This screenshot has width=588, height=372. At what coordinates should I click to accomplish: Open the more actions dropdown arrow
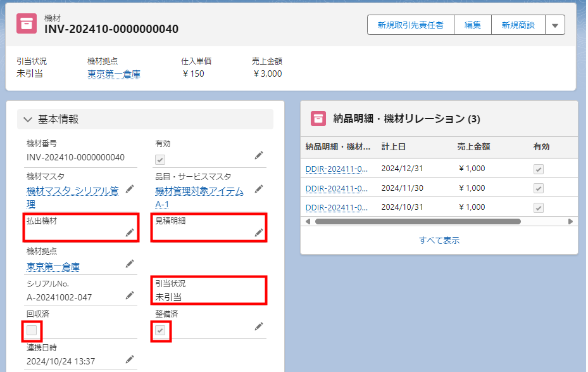[x=555, y=25]
